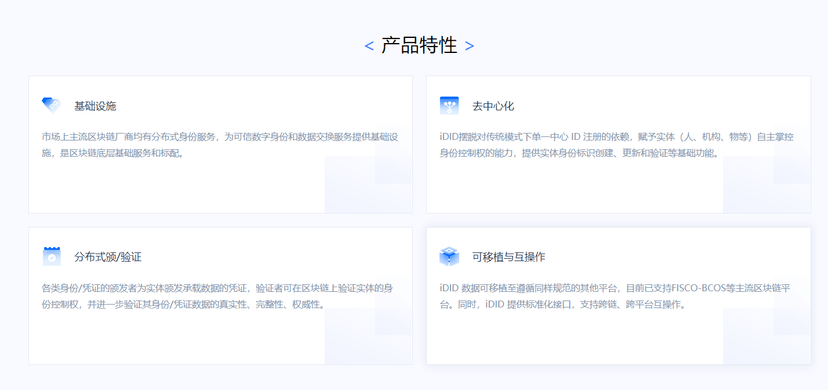Click the description starting 各类身份/凭证的颁发者

218,297
